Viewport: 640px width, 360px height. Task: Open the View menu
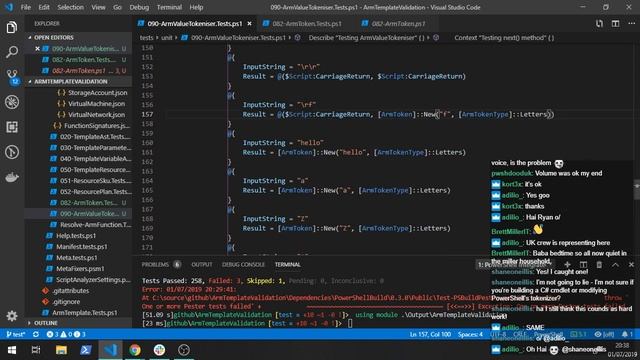click(x=98, y=7)
